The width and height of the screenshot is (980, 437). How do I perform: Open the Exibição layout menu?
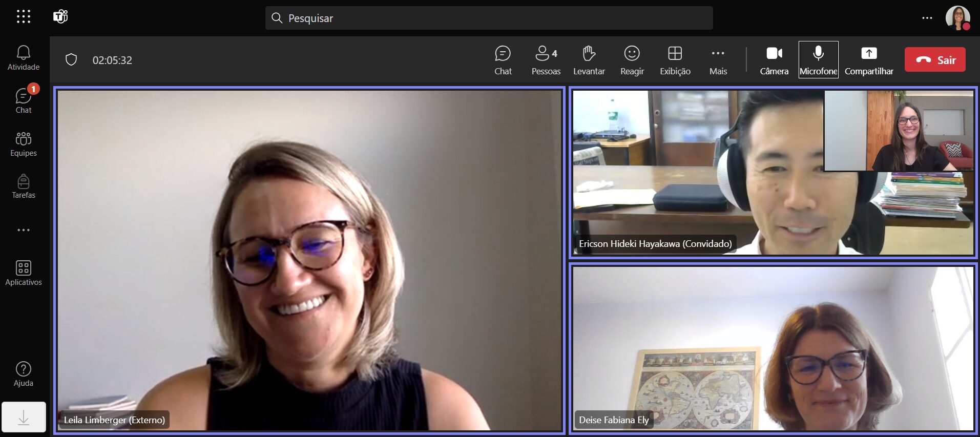point(675,59)
